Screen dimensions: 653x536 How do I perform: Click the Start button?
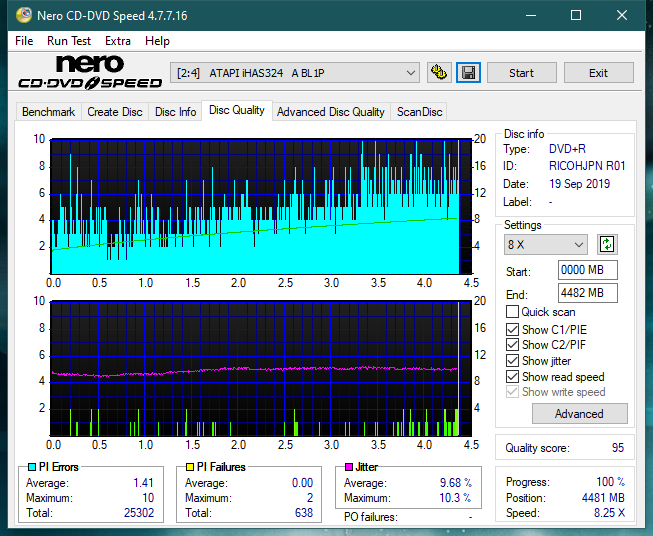(521, 73)
